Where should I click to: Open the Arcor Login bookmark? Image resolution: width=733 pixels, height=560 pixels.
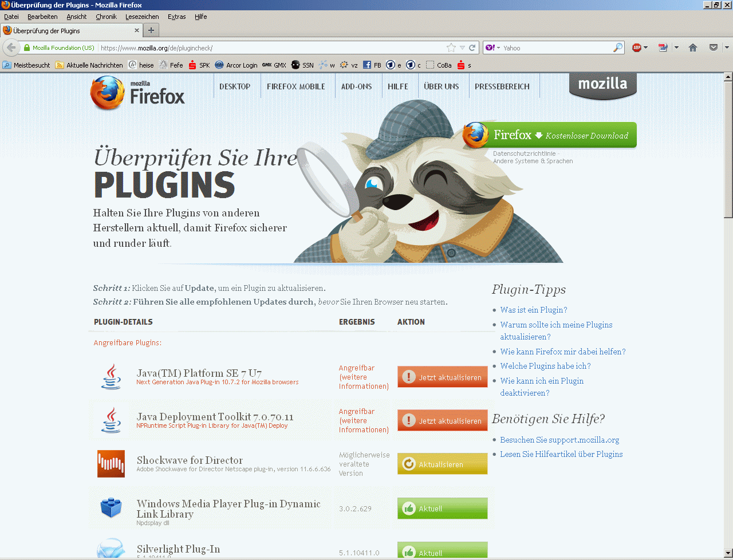[236, 65]
